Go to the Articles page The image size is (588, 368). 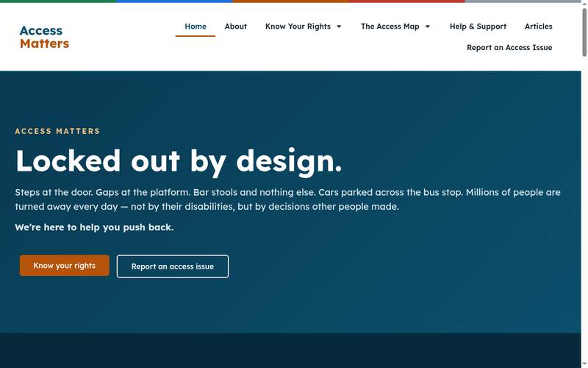click(539, 26)
